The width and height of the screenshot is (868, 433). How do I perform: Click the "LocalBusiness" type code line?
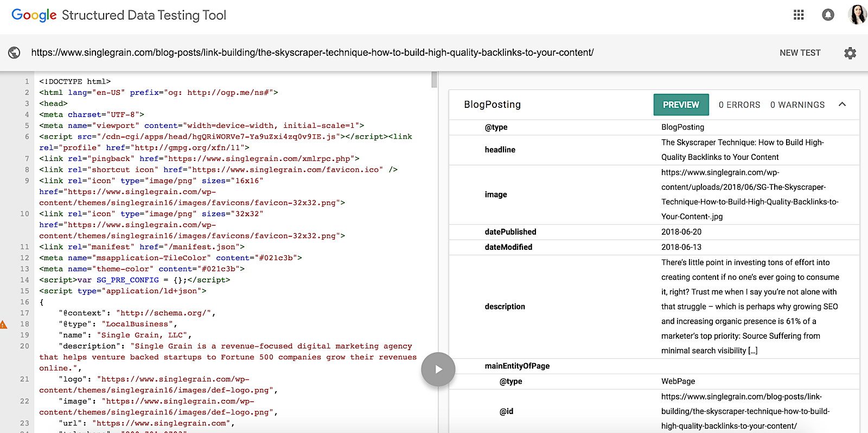coord(118,324)
